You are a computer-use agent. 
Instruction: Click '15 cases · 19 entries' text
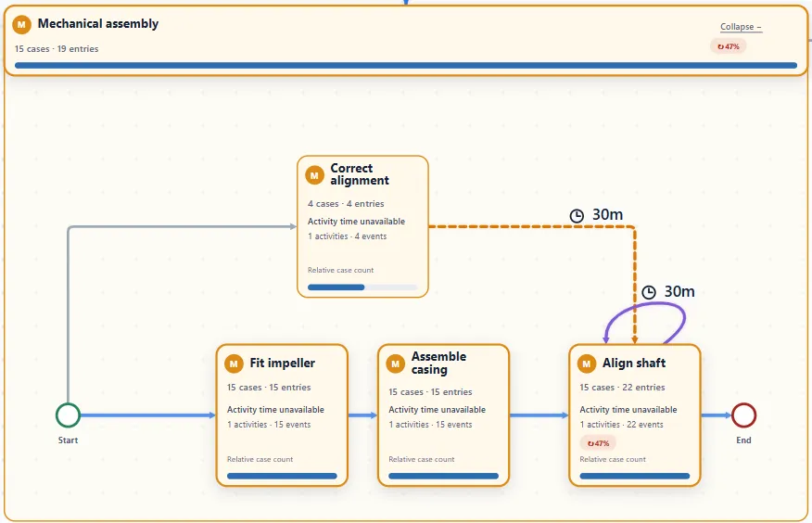tap(57, 48)
